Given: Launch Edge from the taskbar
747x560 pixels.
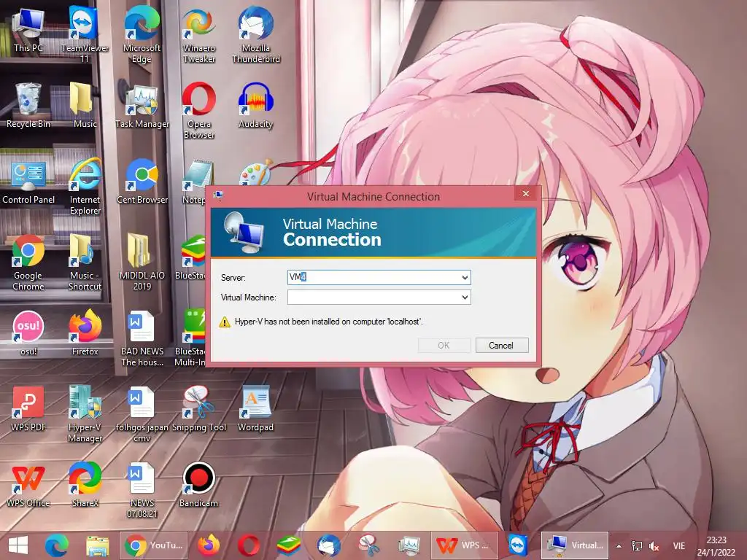Looking at the screenshot, I should (56, 545).
